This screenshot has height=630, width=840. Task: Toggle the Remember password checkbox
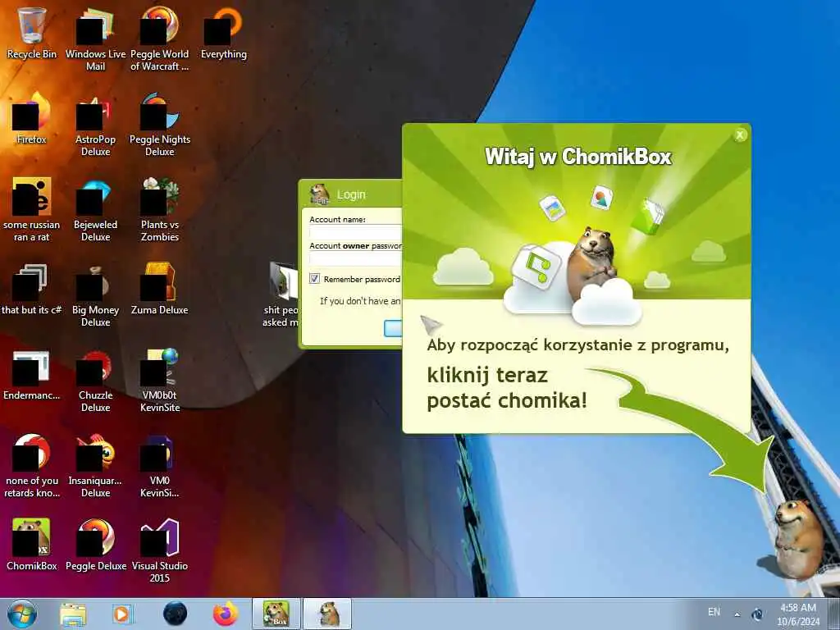coord(314,279)
